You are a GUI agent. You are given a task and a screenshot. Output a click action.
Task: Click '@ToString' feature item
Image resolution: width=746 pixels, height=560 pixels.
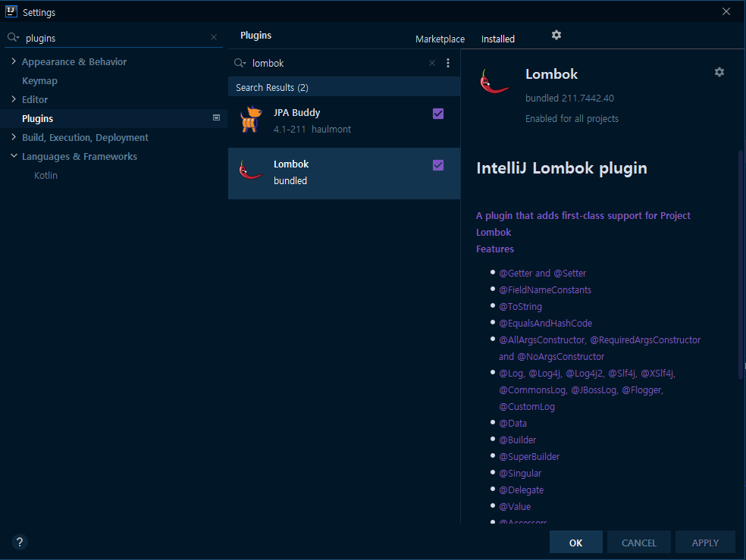[520, 307]
